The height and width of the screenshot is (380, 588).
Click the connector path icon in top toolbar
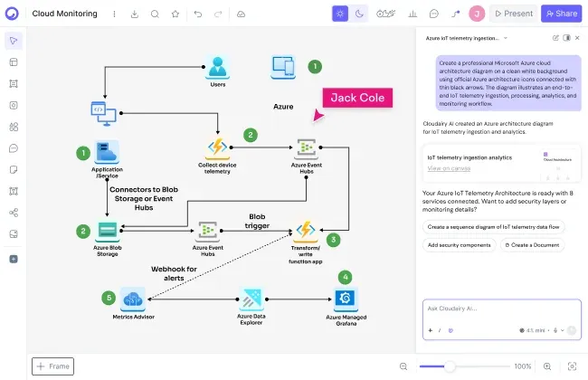[x=456, y=14]
